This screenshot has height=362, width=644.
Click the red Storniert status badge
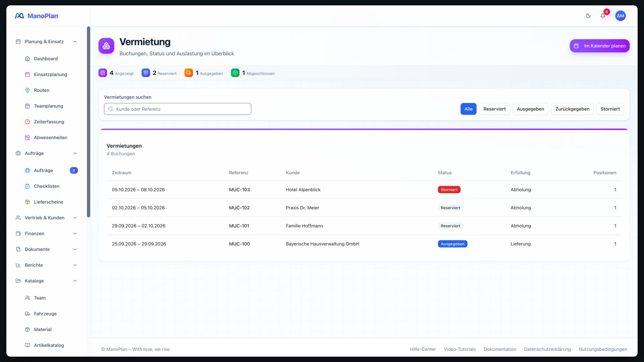pyautogui.click(x=449, y=190)
